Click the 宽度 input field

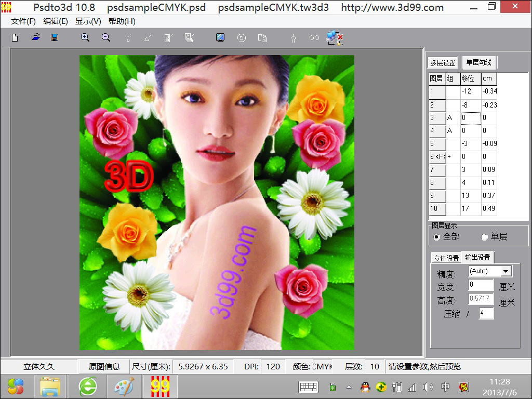tap(481, 285)
